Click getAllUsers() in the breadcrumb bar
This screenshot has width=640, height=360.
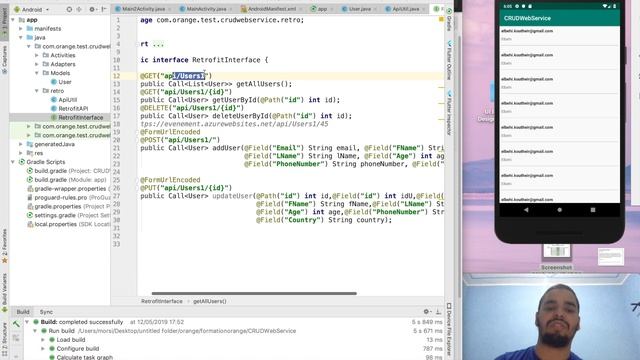click(210, 301)
